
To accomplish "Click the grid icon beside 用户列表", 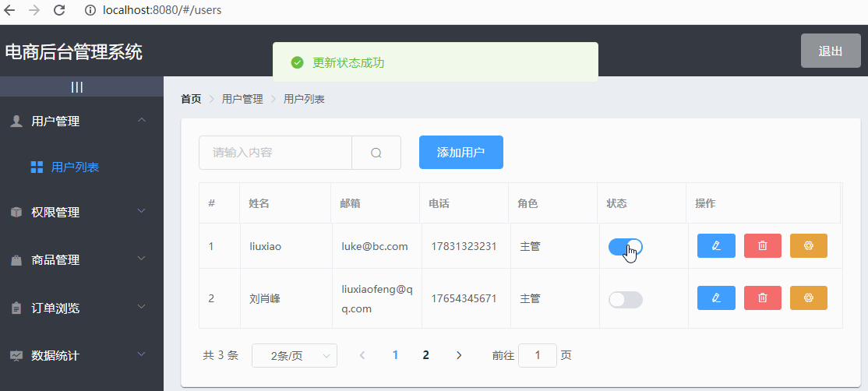I will 37,167.
